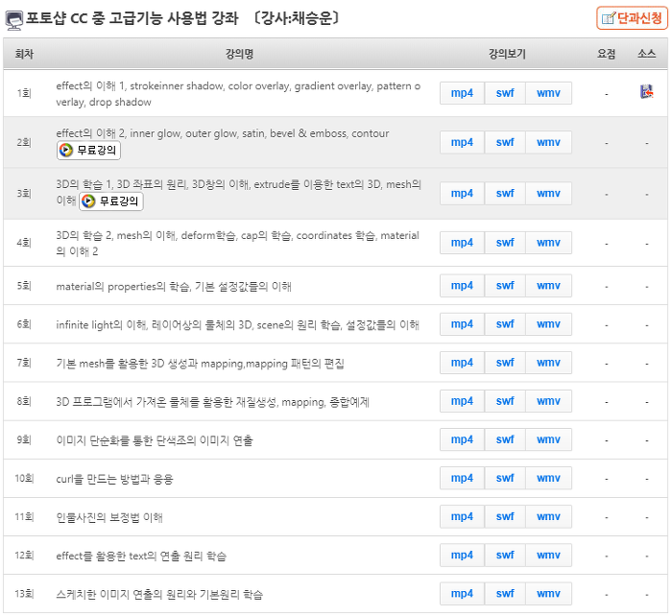View lecture 9회 in mp4
The width and height of the screenshot is (672, 616).
click(462, 440)
